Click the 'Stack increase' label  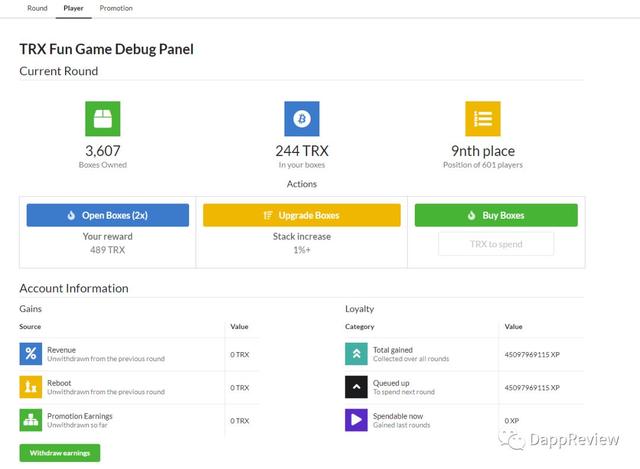click(x=302, y=236)
